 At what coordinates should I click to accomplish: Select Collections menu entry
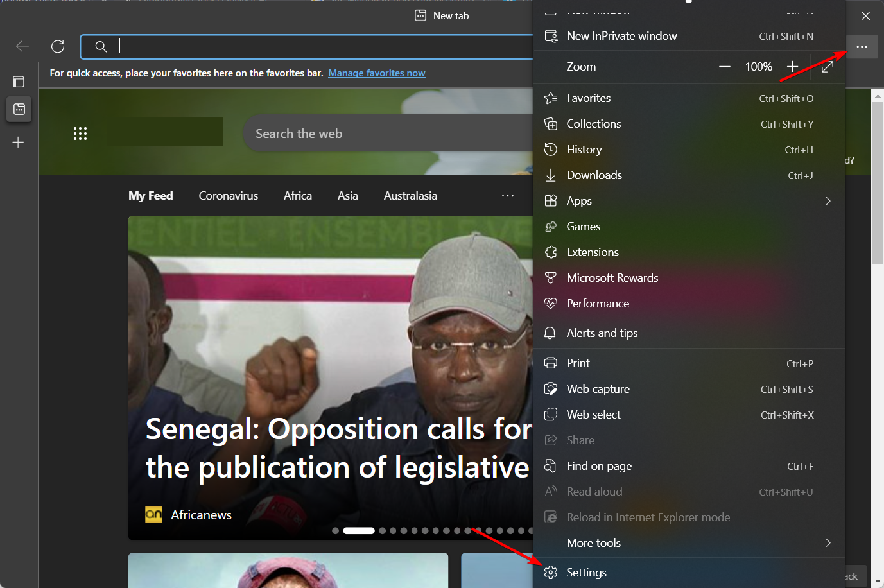(x=689, y=124)
